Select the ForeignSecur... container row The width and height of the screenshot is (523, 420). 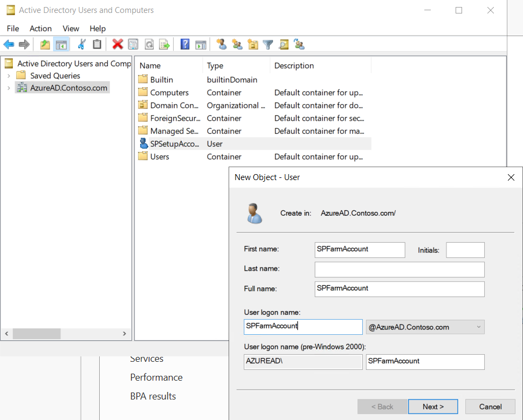(253, 118)
